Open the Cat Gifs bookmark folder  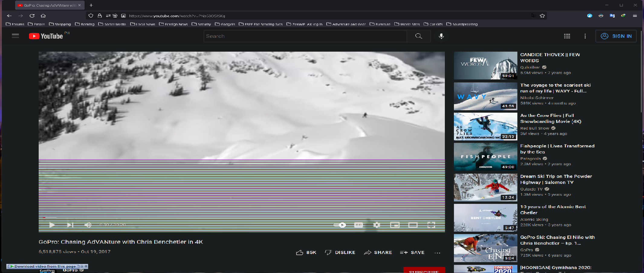tap(433, 24)
